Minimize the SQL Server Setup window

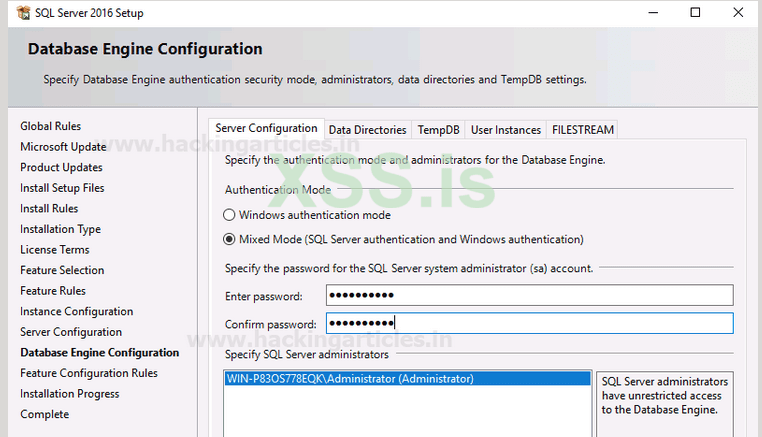point(650,13)
